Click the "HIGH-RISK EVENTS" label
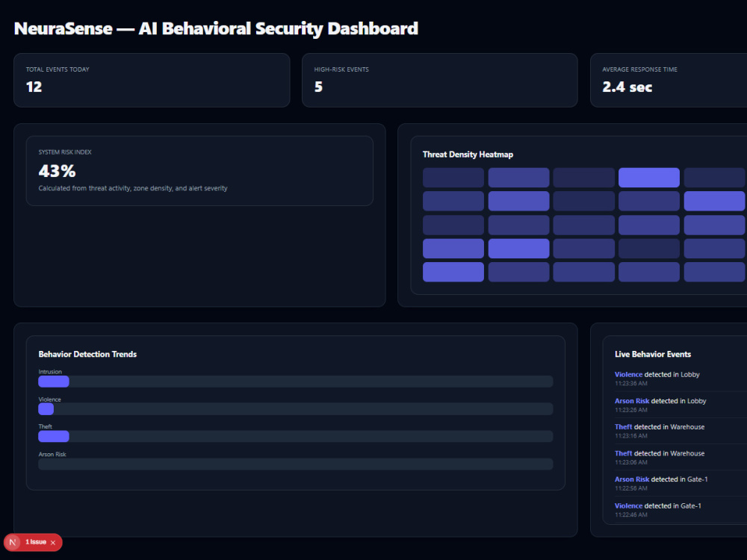 [x=341, y=69]
